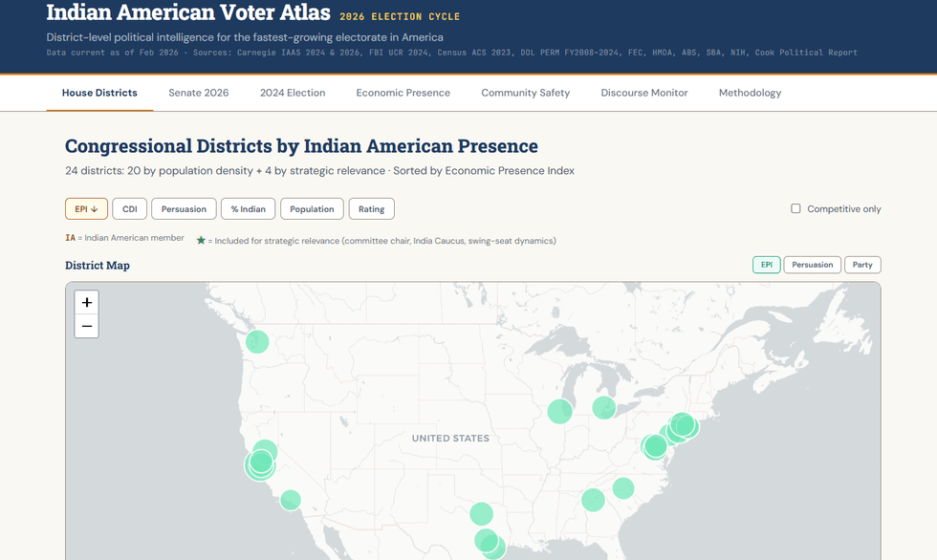Enable the Competitive only checkbox
This screenshot has height=560, width=937.
795,208
